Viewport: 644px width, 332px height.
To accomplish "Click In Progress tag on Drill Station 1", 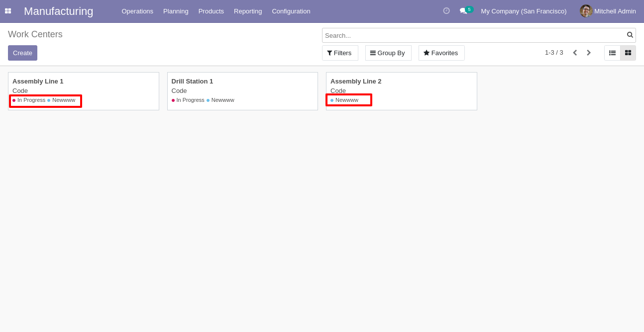I will (x=191, y=100).
